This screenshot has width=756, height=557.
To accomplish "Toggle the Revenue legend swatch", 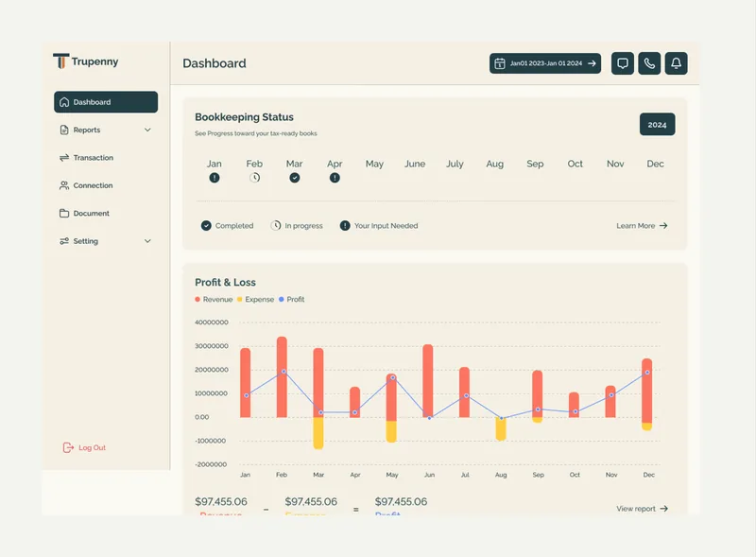I will point(198,299).
